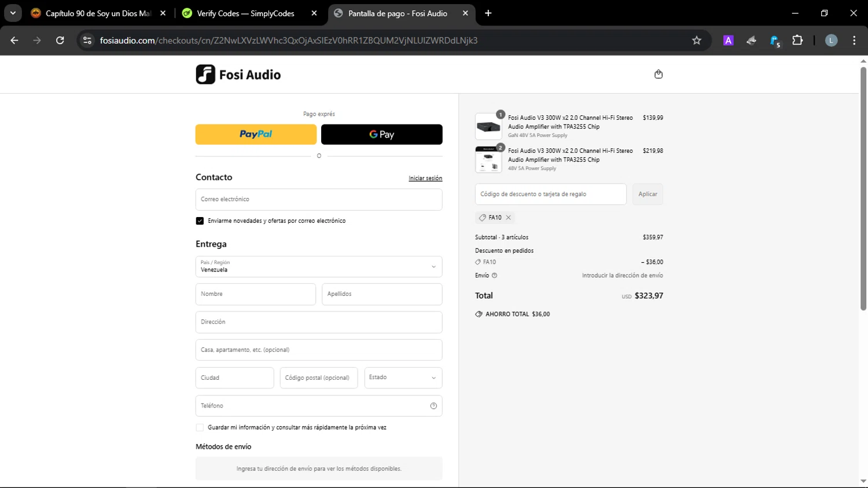Screen dimensions: 868x488
Task: Click the $219,98 item price
Action: point(653,151)
